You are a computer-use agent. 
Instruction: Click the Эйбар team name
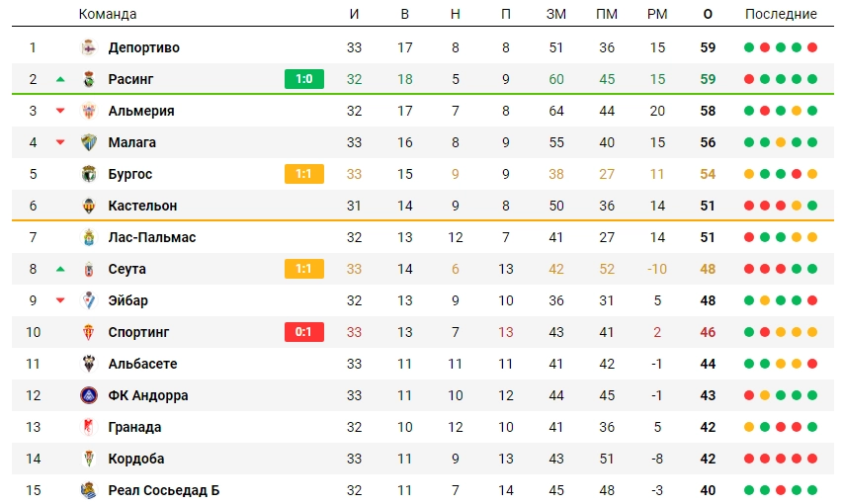tap(128, 300)
